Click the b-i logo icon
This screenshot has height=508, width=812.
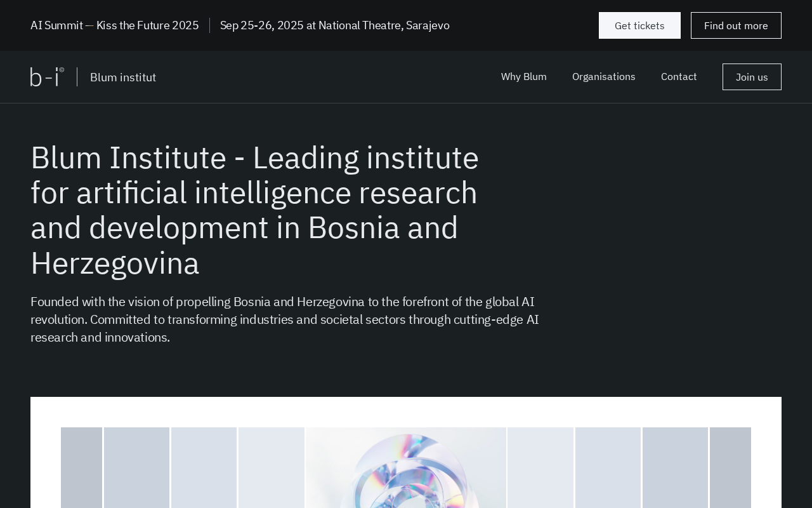click(47, 77)
